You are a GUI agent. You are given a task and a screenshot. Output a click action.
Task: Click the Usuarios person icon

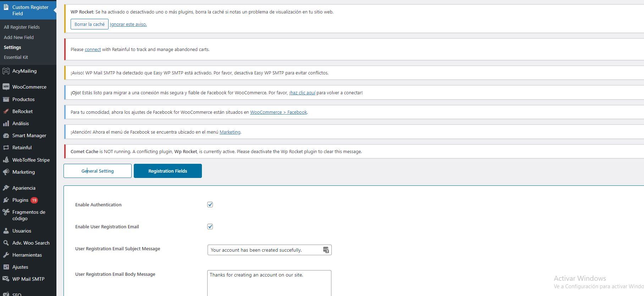(6, 231)
